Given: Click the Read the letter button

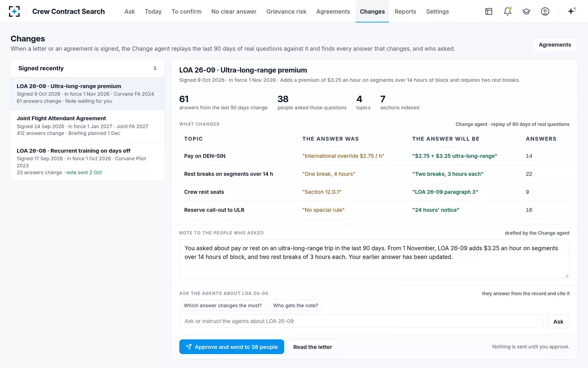Looking at the screenshot, I should [312, 347].
